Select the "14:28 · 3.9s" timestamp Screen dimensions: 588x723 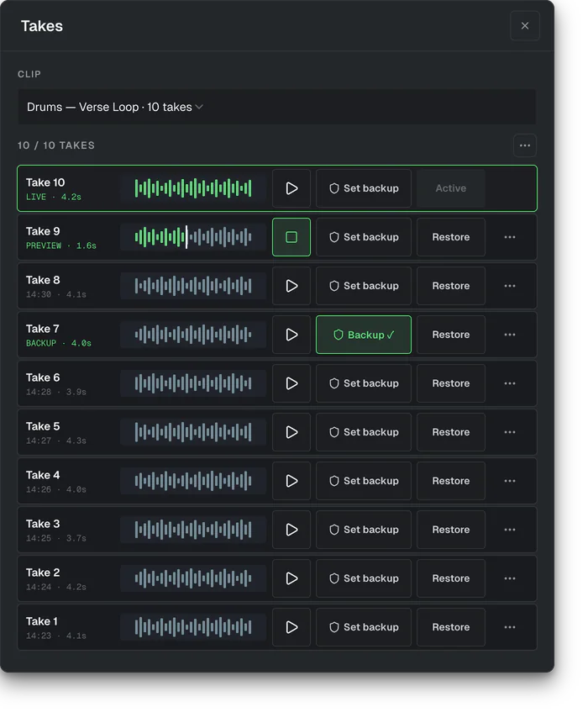55,392
